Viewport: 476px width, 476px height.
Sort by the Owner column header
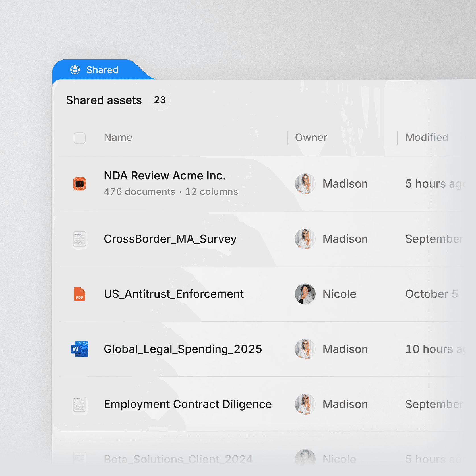click(311, 138)
